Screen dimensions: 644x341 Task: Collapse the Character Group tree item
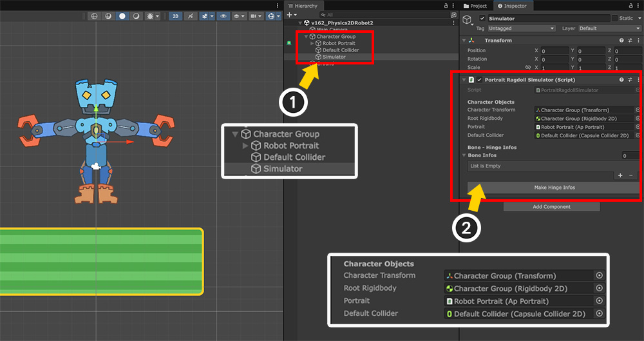[x=306, y=37]
